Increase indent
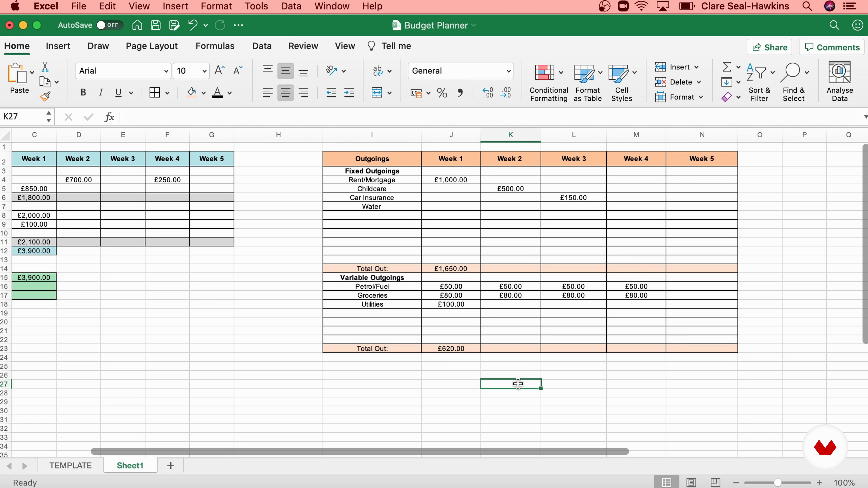This screenshot has width=868, height=488. 349,92
